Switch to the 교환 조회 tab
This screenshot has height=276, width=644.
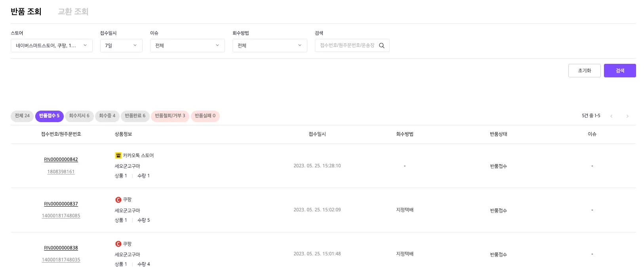click(73, 11)
